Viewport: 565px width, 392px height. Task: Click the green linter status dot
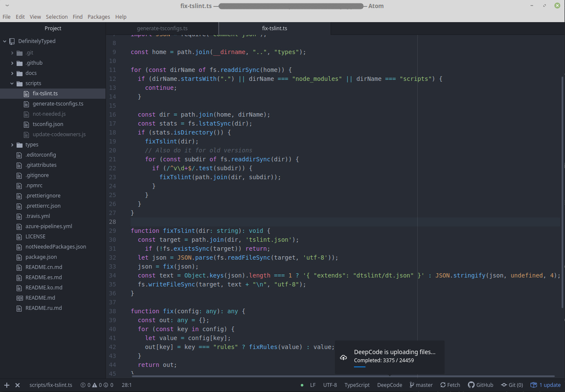point(302,385)
